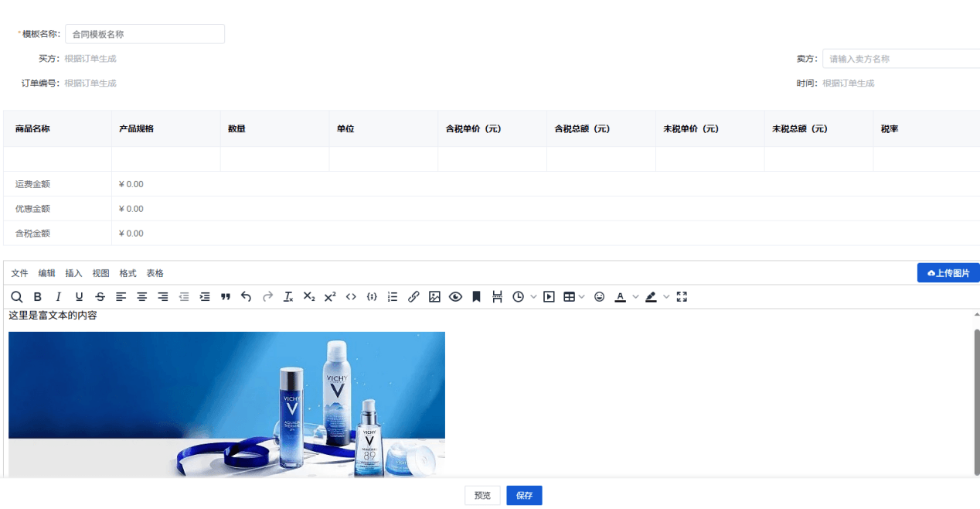Apply subscript formatting
This screenshot has height=509, width=980.
pyautogui.click(x=309, y=296)
